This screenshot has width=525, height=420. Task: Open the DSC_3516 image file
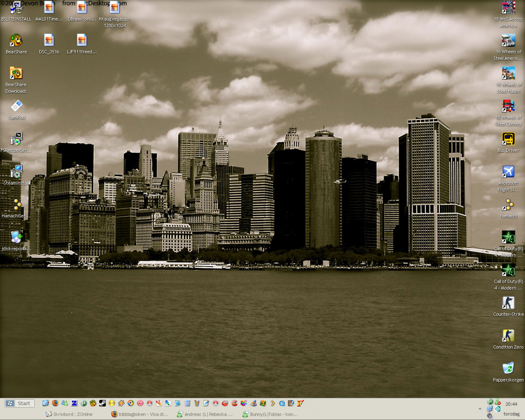(x=49, y=41)
